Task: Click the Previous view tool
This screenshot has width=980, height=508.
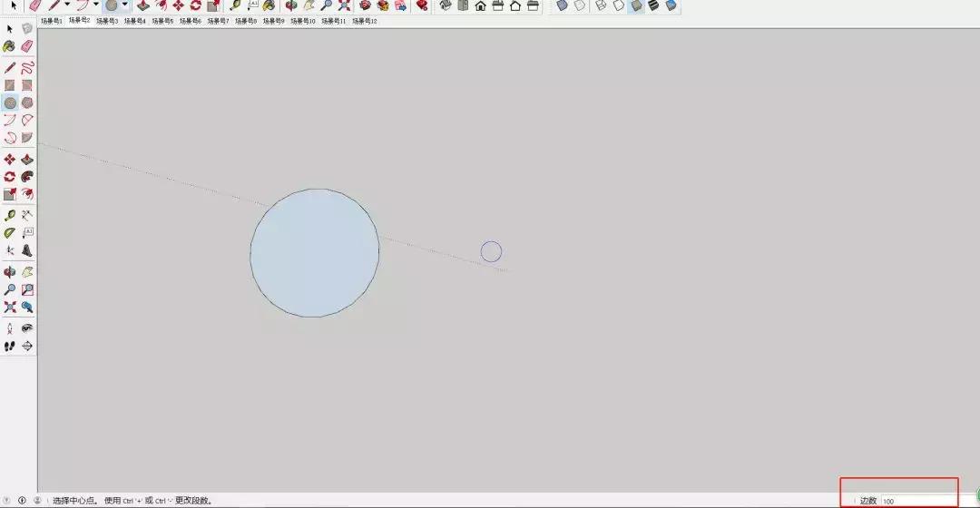Action: click(x=27, y=308)
